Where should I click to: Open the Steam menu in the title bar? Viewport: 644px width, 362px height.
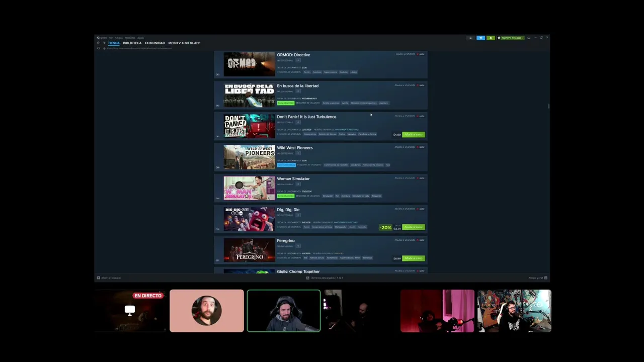point(103,38)
